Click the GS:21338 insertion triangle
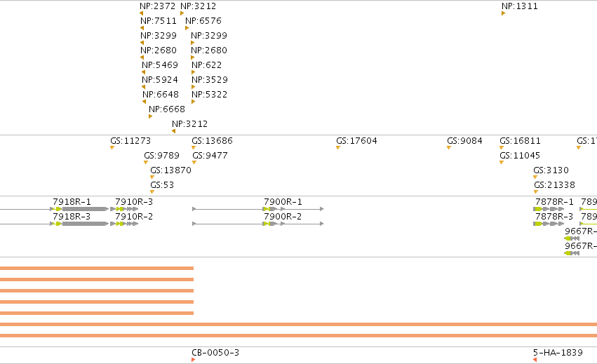This screenshot has height=364, width=597. [x=536, y=192]
